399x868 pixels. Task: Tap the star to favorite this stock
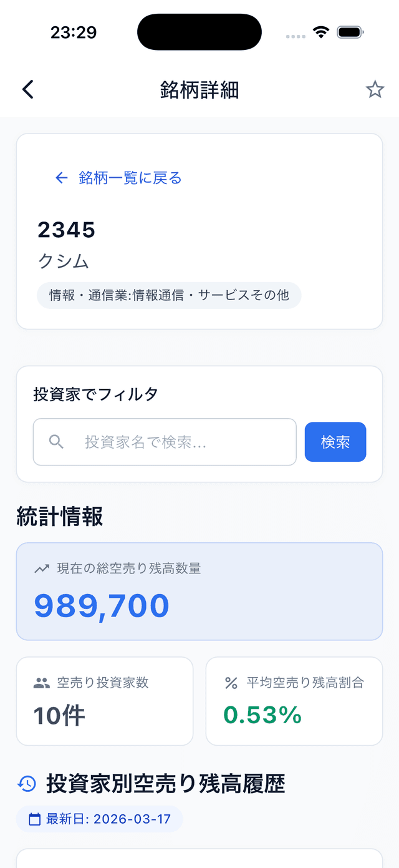tap(375, 89)
